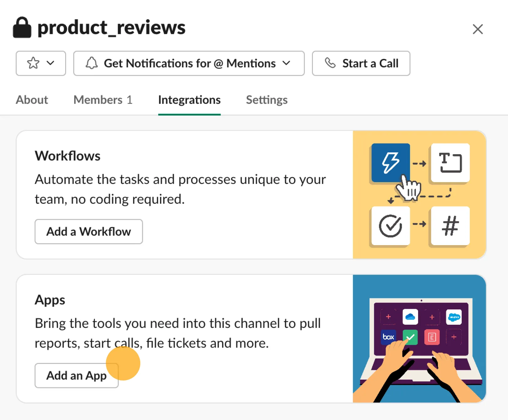Close the product_reviews details dialog
This screenshot has width=508, height=420.
(478, 29)
